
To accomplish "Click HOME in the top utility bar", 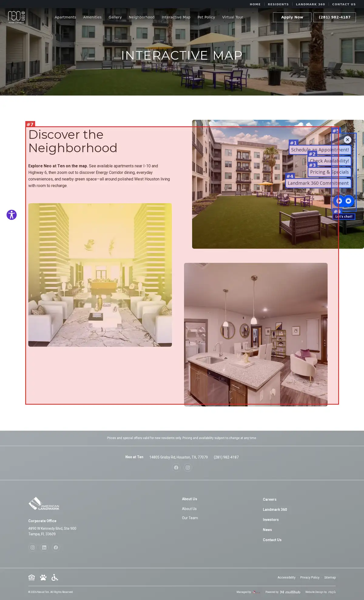I will pos(255,4).
